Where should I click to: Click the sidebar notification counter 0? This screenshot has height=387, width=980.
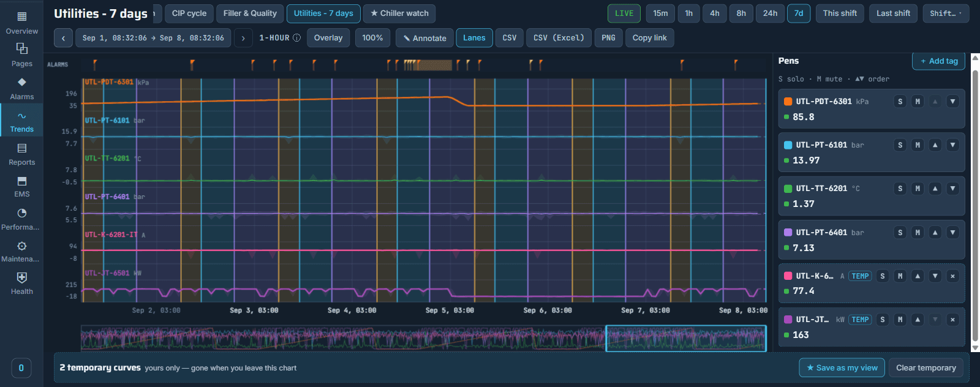(x=21, y=368)
